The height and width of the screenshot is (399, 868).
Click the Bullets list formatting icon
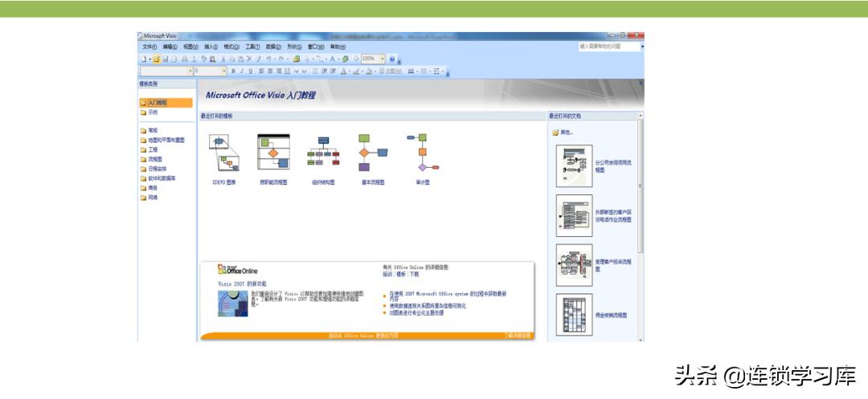(315, 71)
